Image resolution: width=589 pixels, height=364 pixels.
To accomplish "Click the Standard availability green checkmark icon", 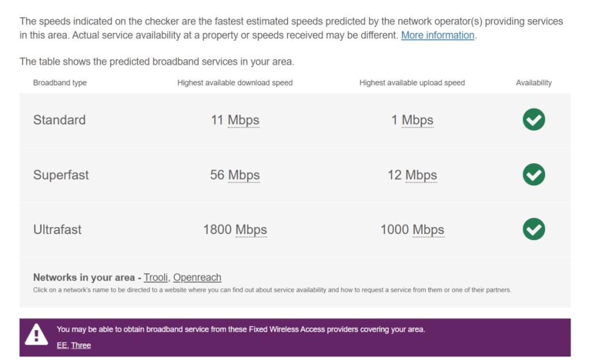I will pyautogui.click(x=534, y=120).
